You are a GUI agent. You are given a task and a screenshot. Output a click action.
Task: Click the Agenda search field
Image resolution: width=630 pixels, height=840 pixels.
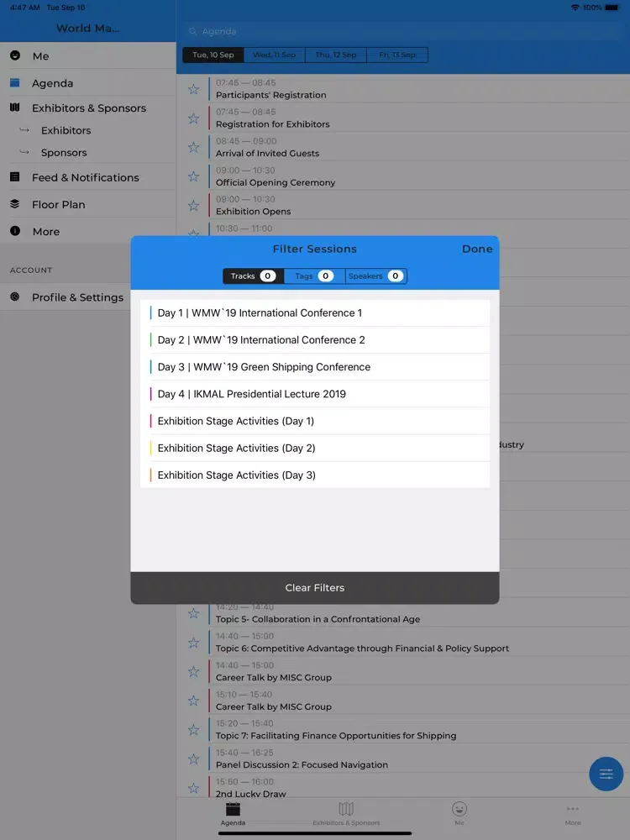tap(403, 31)
